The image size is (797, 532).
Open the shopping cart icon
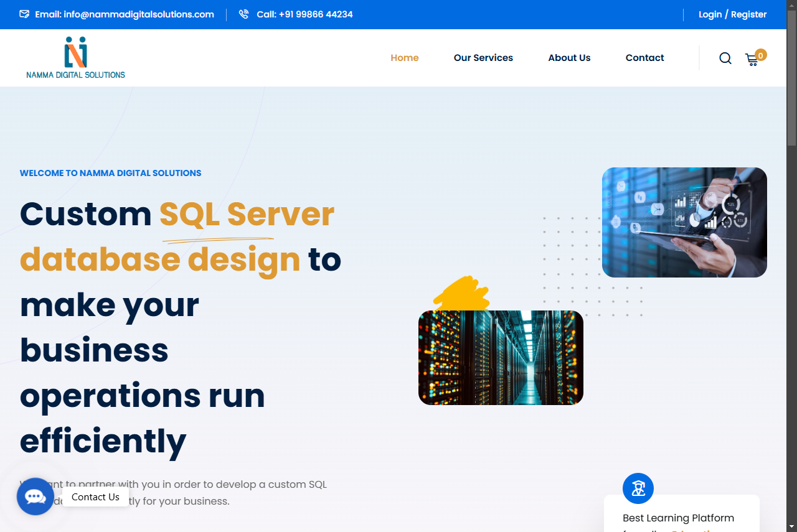(x=752, y=60)
